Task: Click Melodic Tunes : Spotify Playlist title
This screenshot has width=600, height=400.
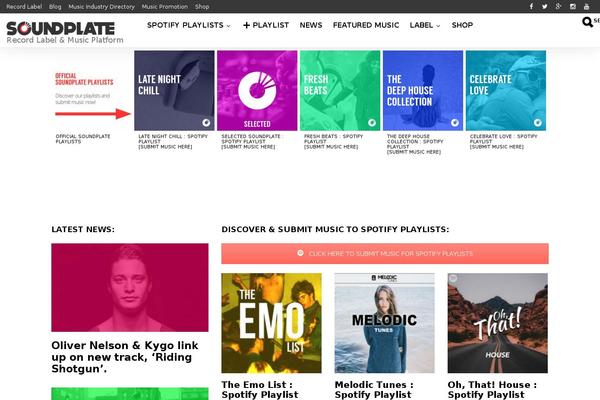Action: [x=374, y=390]
